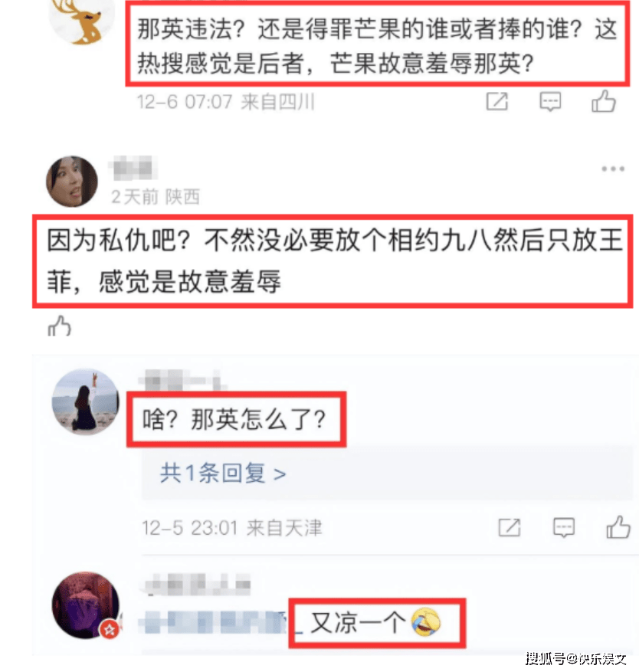
Task: Thumbs up the 因为私仇吧 comment
Action: [59, 326]
